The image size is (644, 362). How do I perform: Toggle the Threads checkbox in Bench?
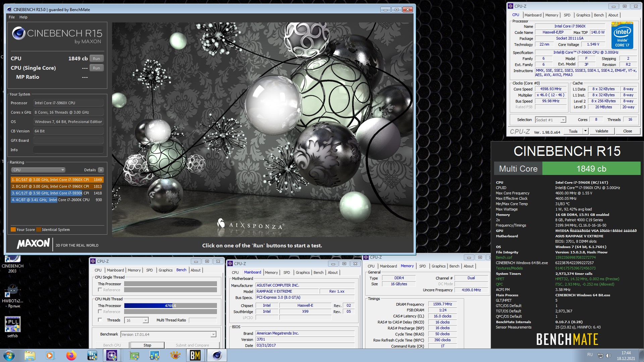100,320
